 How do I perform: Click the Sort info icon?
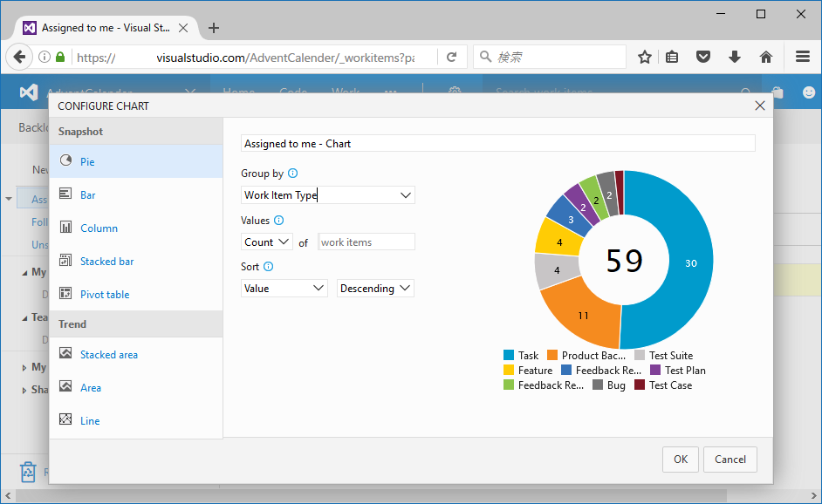[269, 267]
